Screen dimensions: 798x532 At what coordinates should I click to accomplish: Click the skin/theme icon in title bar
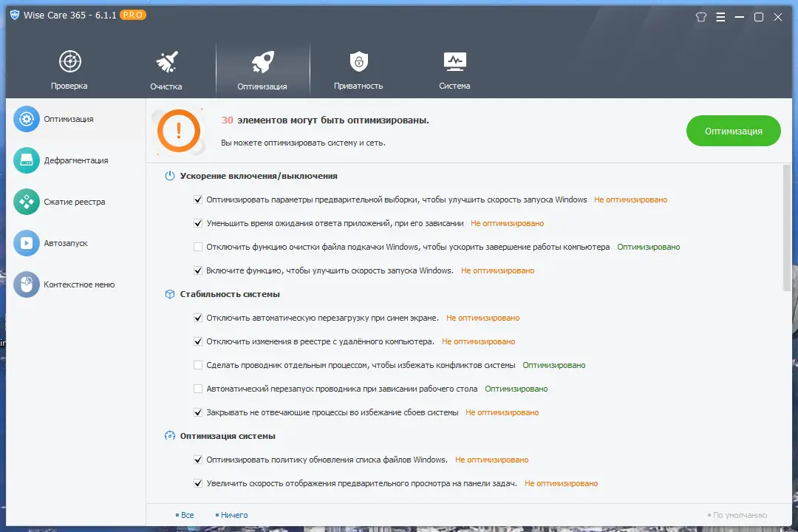tap(700, 16)
